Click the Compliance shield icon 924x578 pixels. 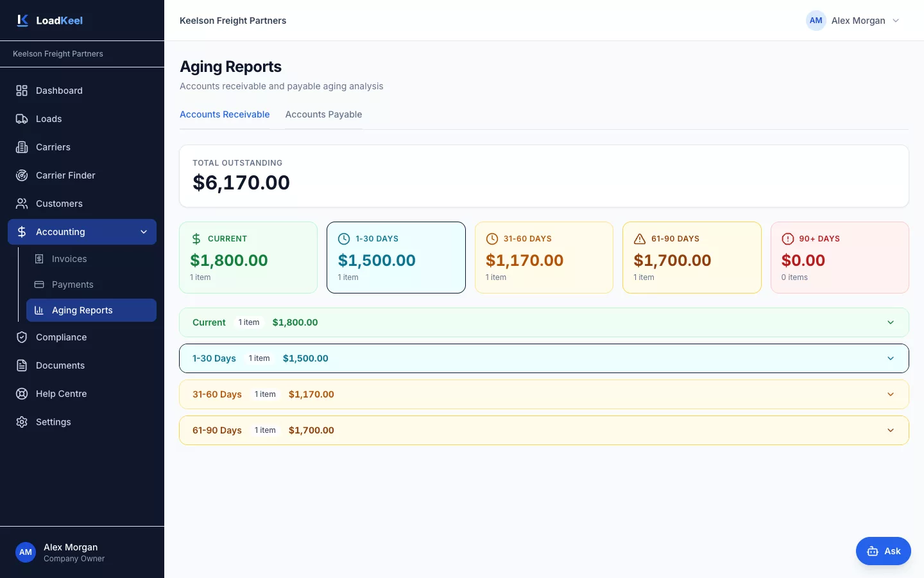pyautogui.click(x=22, y=337)
